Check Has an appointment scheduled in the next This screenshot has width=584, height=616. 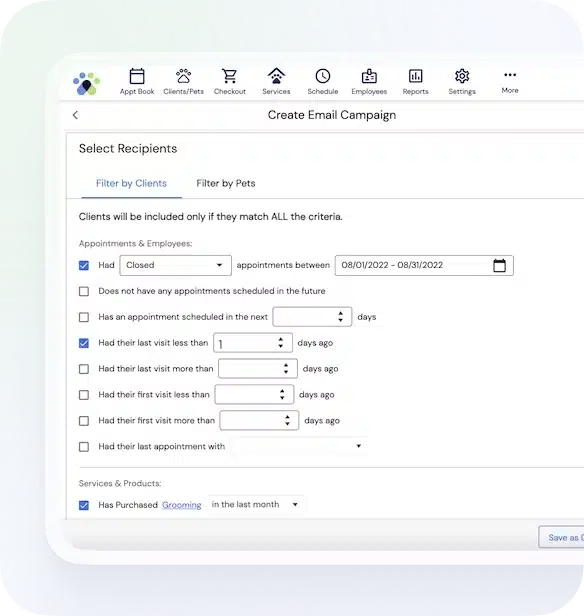pyautogui.click(x=84, y=317)
